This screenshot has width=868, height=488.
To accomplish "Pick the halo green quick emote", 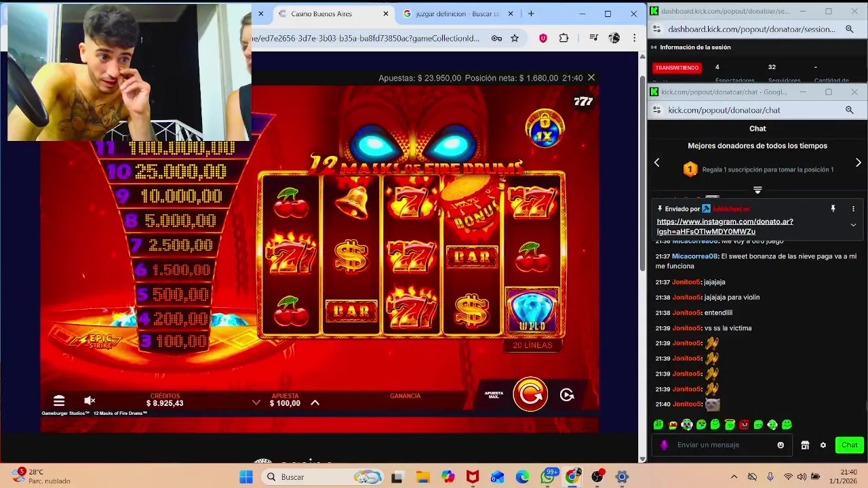I will tap(730, 425).
